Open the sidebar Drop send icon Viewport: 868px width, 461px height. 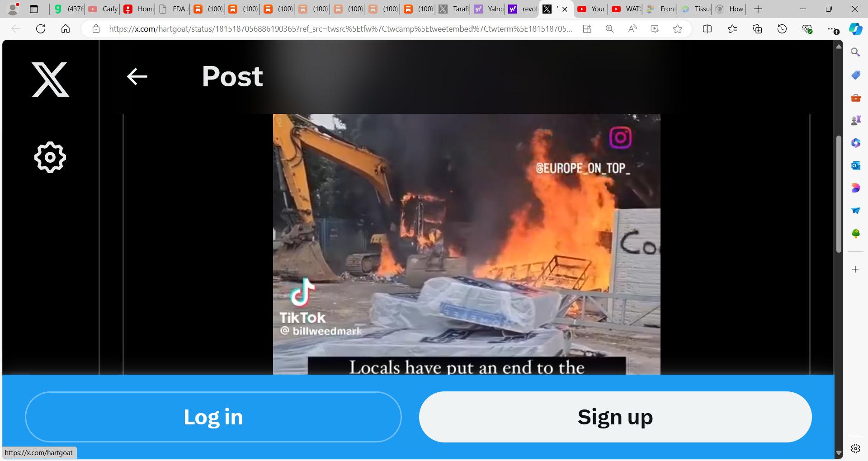tap(855, 211)
